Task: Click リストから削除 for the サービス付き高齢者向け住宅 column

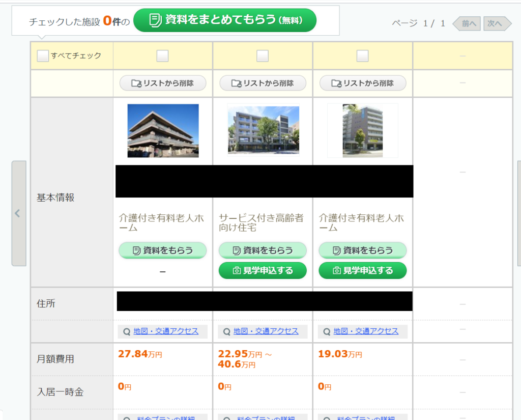Action: (x=263, y=83)
